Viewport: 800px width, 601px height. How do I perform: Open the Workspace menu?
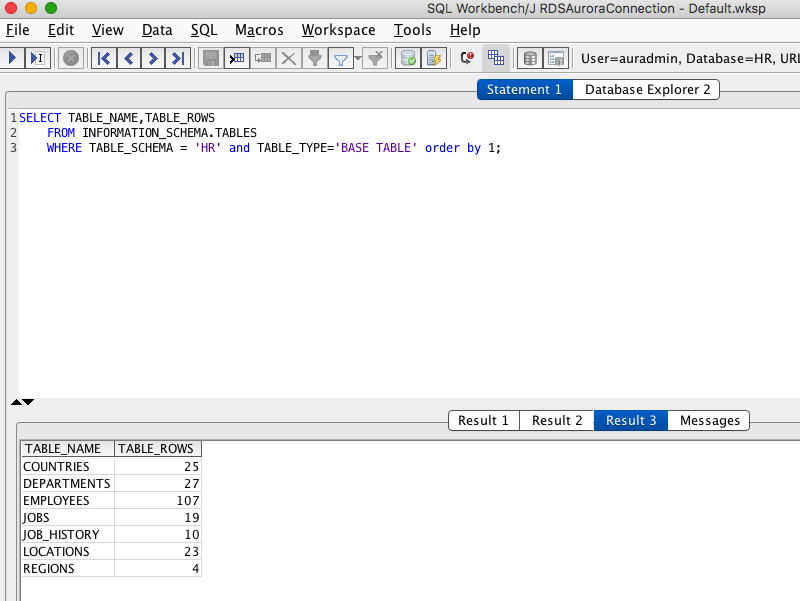[x=338, y=30]
